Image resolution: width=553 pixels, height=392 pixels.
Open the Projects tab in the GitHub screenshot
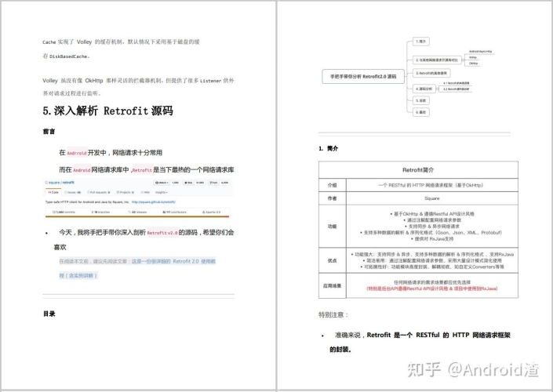(x=126, y=193)
